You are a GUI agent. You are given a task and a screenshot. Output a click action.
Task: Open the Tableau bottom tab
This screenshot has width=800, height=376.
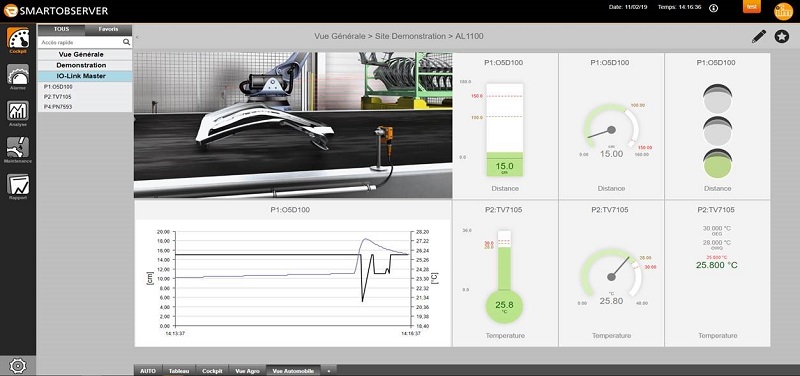click(179, 371)
